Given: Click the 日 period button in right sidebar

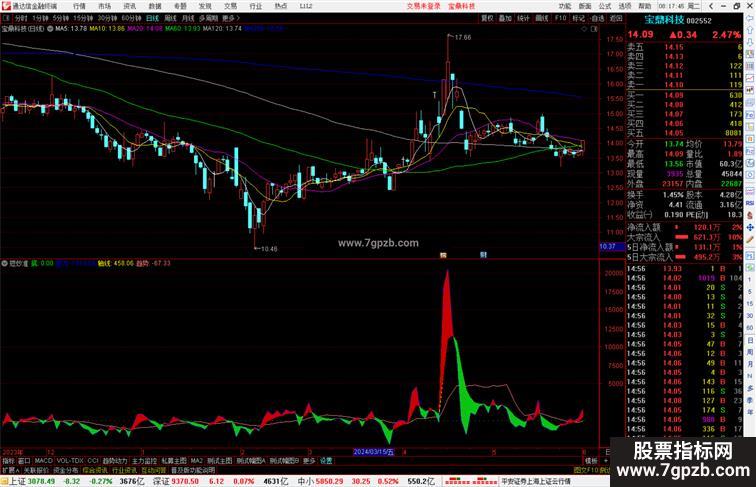Looking at the screenshot, I should click(750, 340).
